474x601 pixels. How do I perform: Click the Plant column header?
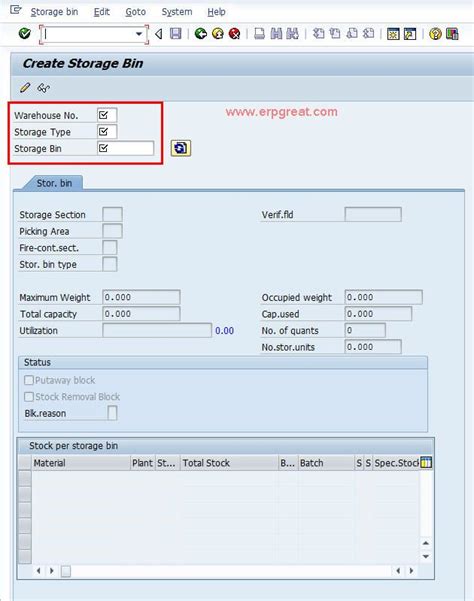pos(143,463)
